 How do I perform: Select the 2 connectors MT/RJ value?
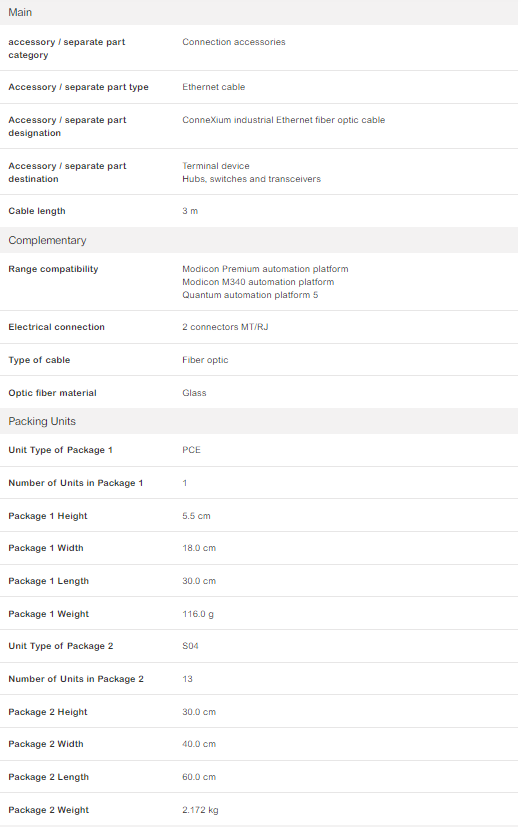[x=225, y=327]
